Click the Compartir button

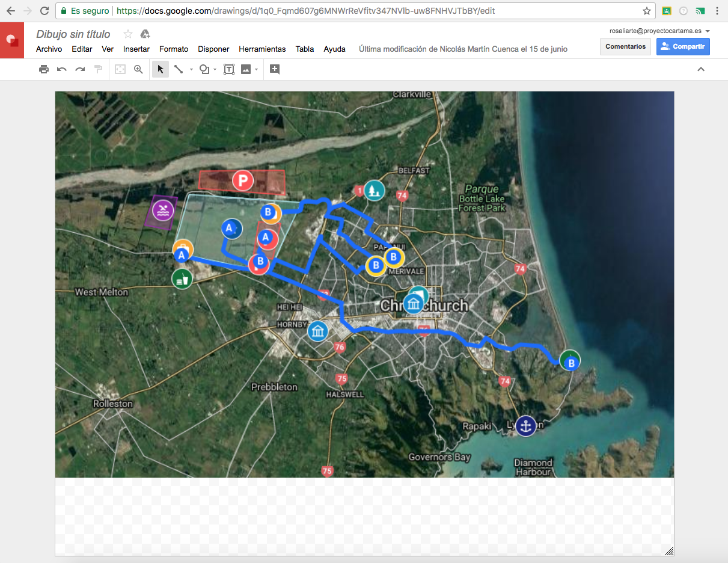coord(683,46)
